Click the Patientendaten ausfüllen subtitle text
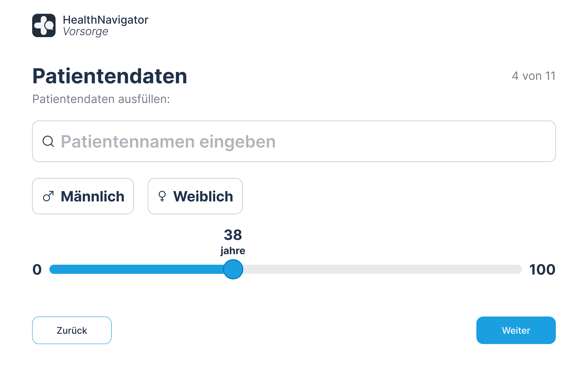This screenshot has height=367, width=588. tap(101, 99)
